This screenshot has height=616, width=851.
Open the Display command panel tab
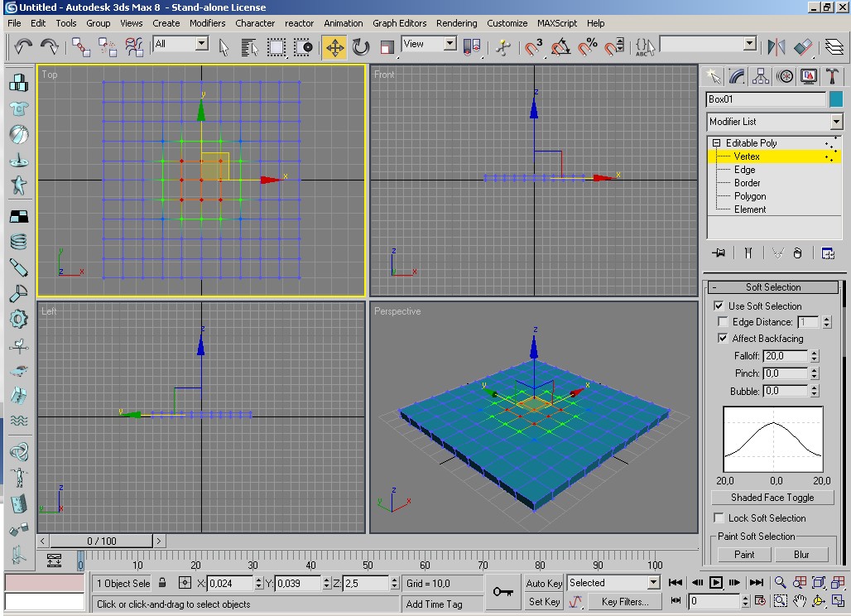(809, 76)
